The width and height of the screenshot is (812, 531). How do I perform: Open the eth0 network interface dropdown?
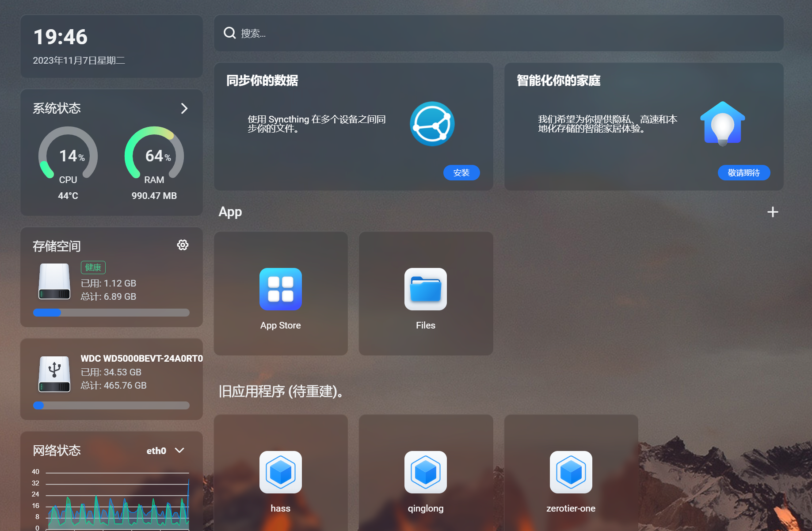pyautogui.click(x=165, y=451)
